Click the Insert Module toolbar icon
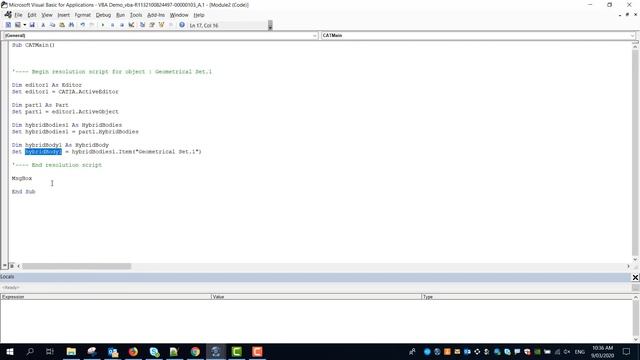The image size is (640, 360). [x=18, y=25]
